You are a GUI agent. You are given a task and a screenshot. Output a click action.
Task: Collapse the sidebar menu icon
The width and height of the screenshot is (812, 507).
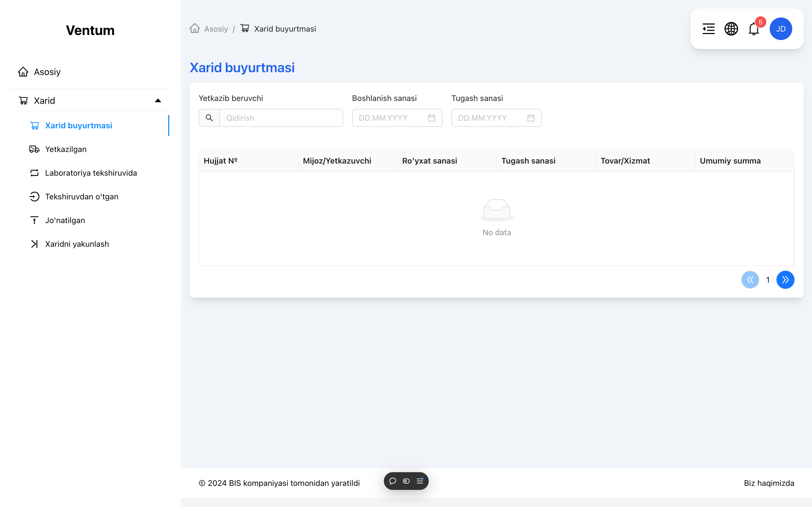[x=708, y=29]
